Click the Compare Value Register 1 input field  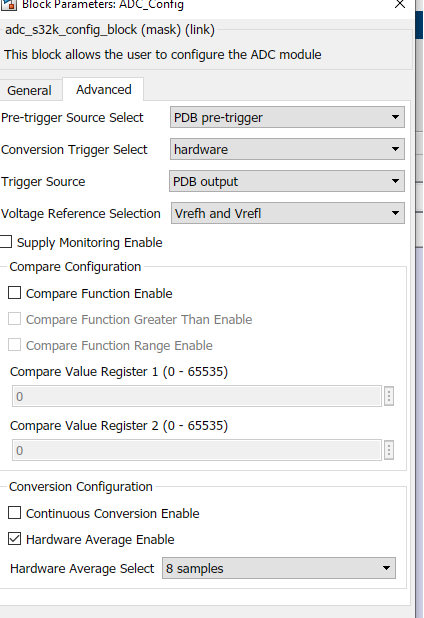point(197,396)
